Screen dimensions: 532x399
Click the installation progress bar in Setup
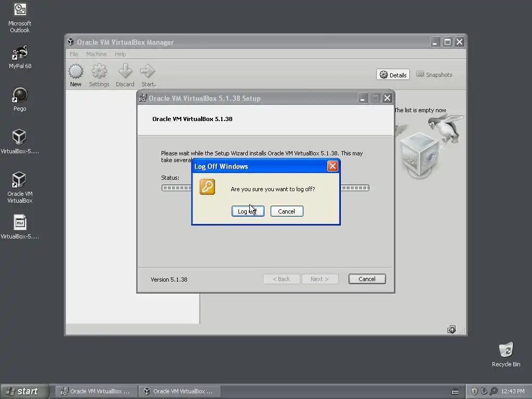(x=265, y=188)
